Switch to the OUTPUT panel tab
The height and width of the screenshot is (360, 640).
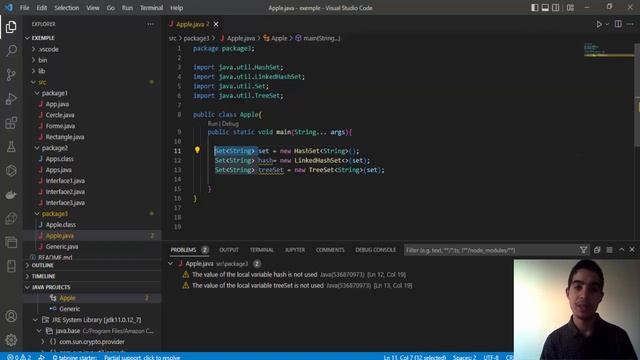point(229,250)
